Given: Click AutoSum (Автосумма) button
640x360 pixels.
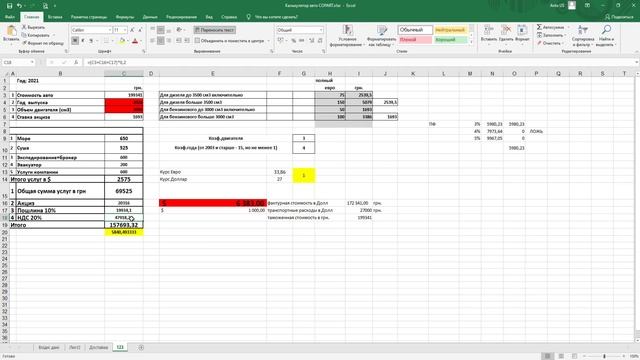Looking at the screenshot, I should [x=551, y=27].
